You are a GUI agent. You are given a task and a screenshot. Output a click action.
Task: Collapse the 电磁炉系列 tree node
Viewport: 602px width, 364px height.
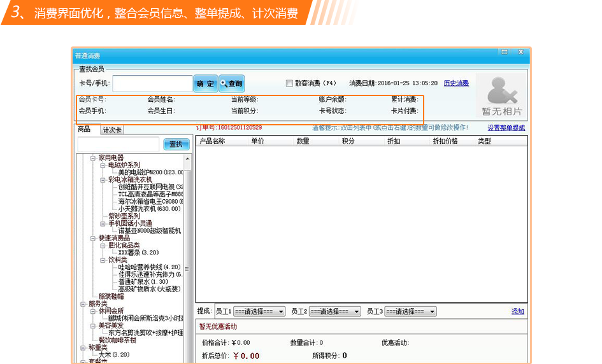[x=103, y=165]
